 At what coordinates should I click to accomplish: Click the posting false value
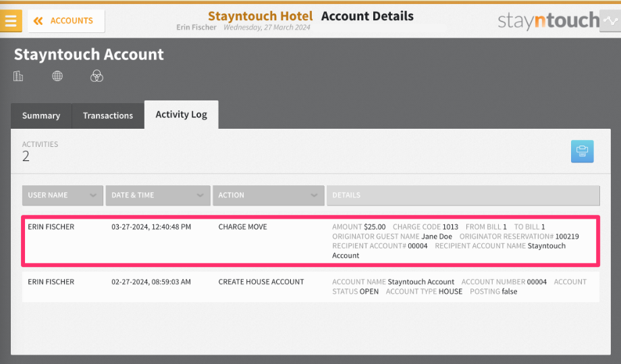pos(510,291)
